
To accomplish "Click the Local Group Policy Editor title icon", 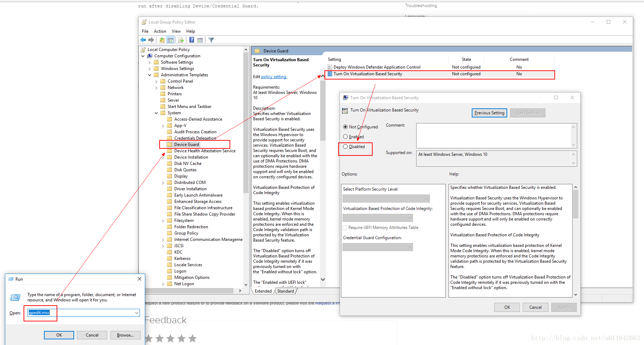I will click(144, 22).
